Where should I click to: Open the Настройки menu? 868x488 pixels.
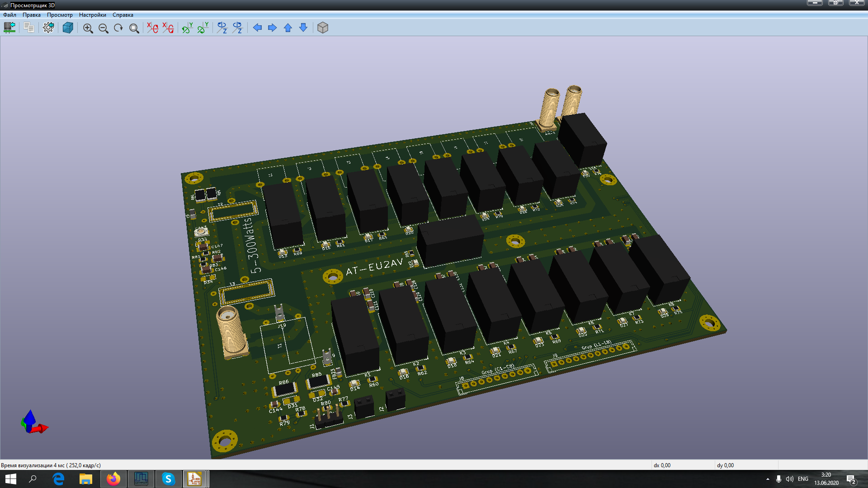pyautogui.click(x=92, y=15)
